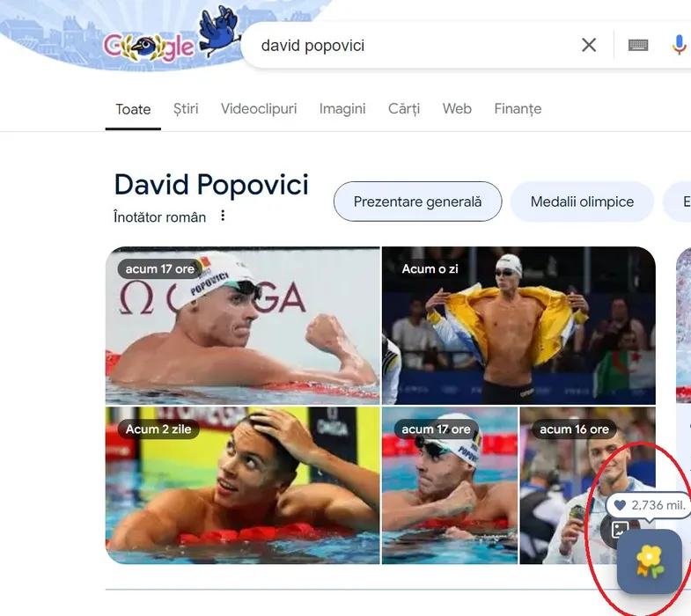Click the blue bird on the doodle

(220, 30)
